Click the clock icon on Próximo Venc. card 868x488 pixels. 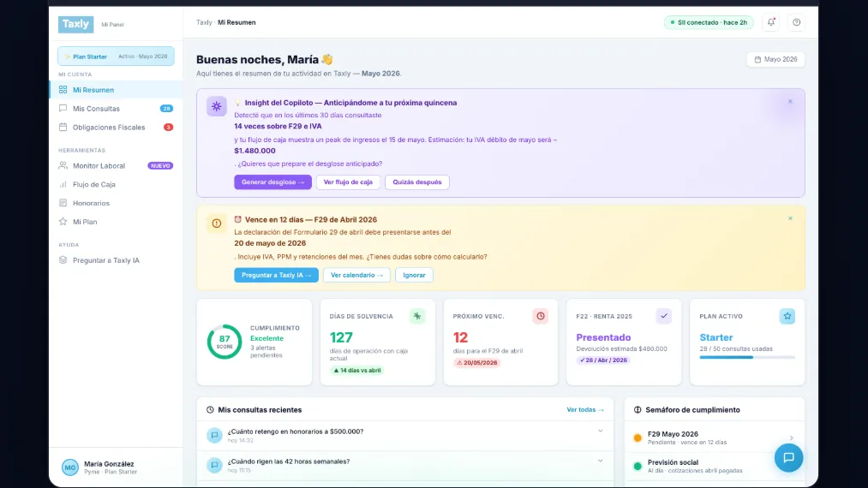pyautogui.click(x=541, y=316)
